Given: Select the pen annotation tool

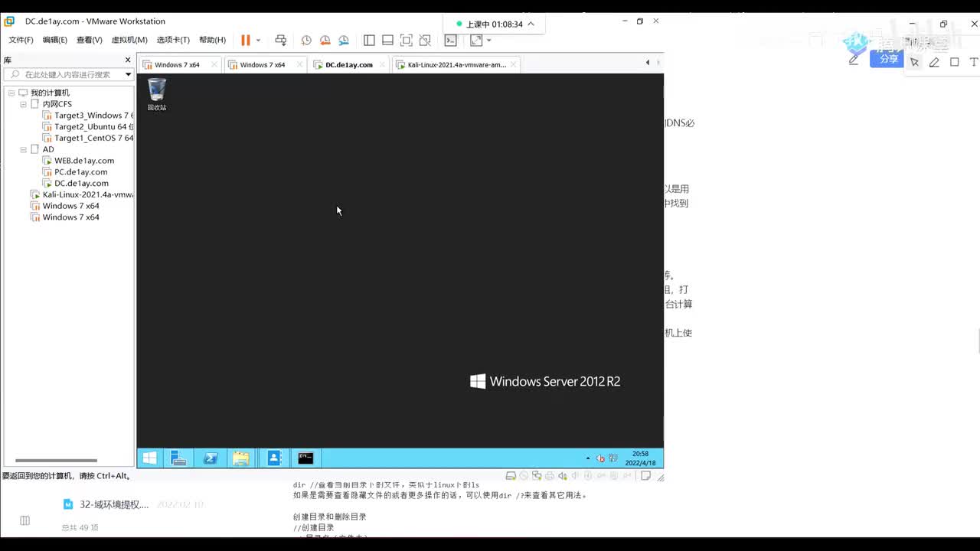Looking at the screenshot, I should (934, 62).
